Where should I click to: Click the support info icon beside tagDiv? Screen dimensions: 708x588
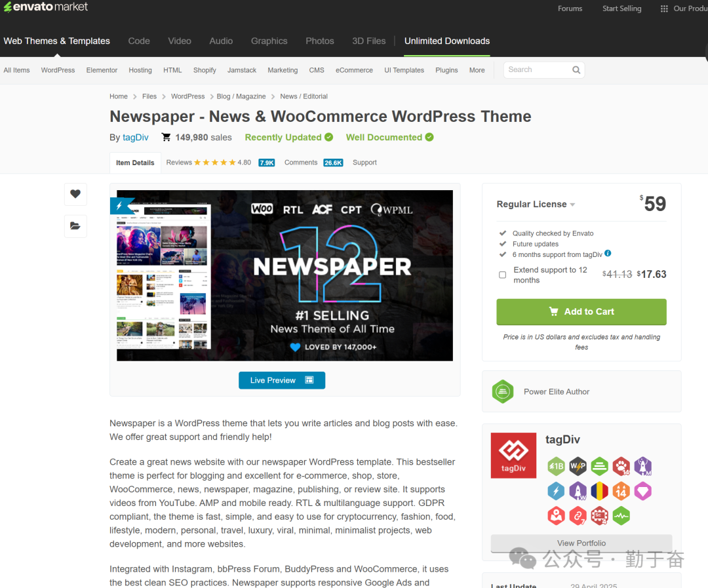608,254
